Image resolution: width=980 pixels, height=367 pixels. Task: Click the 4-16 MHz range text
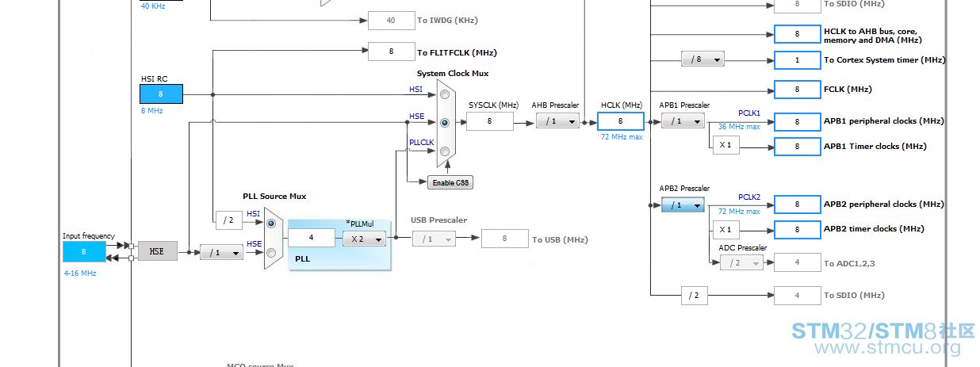[x=80, y=273]
